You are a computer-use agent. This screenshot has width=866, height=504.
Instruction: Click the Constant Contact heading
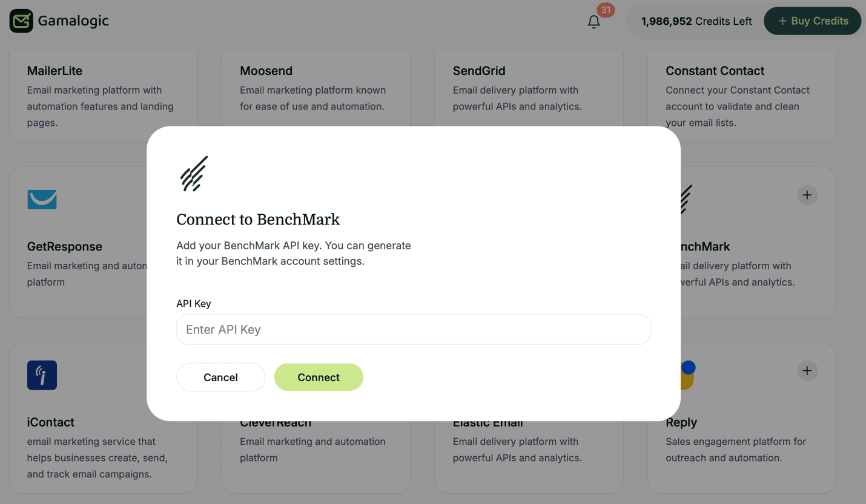[x=715, y=71]
